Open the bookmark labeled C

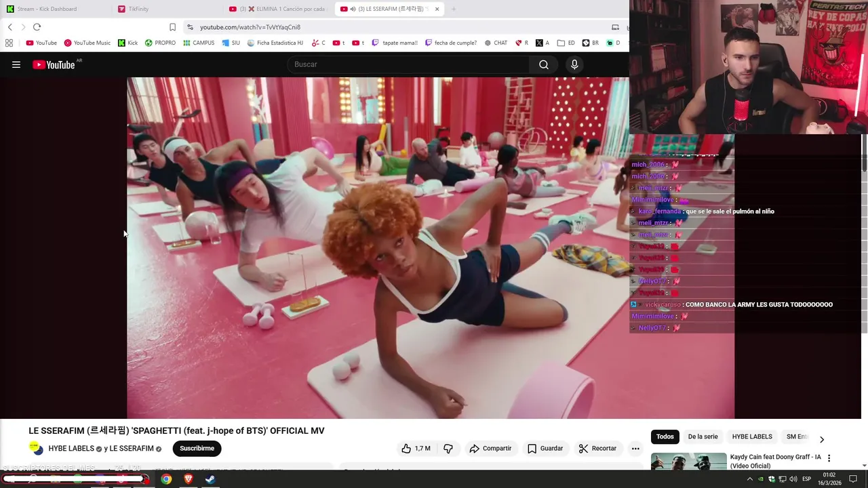click(x=319, y=43)
